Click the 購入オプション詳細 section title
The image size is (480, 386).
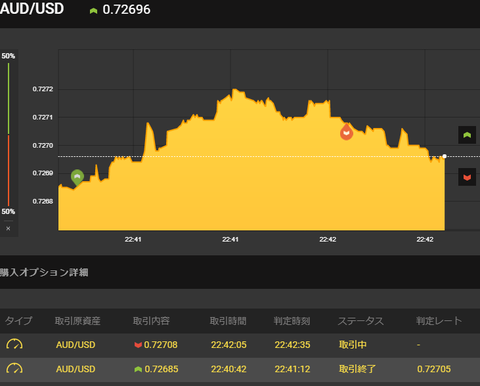44,272
